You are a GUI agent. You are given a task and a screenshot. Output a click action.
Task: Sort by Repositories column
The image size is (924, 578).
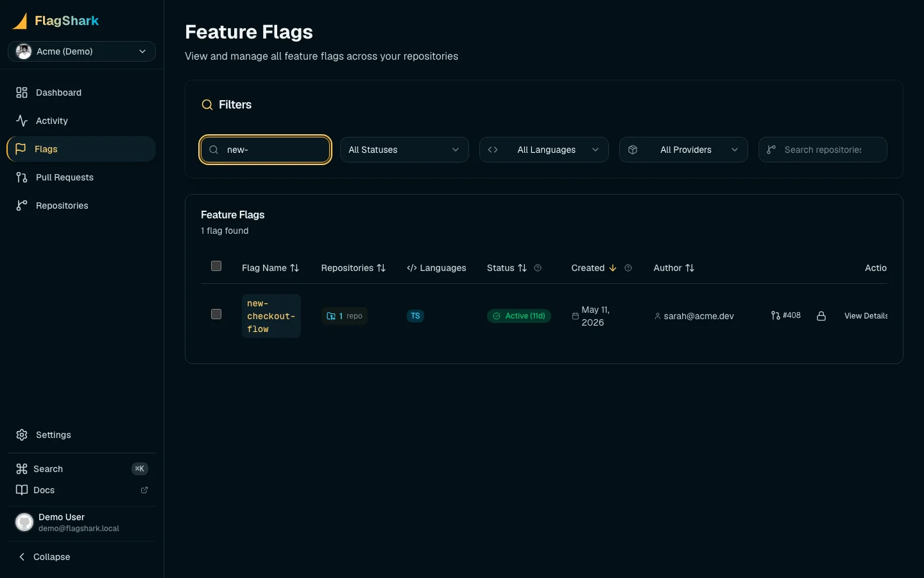pos(354,268)
